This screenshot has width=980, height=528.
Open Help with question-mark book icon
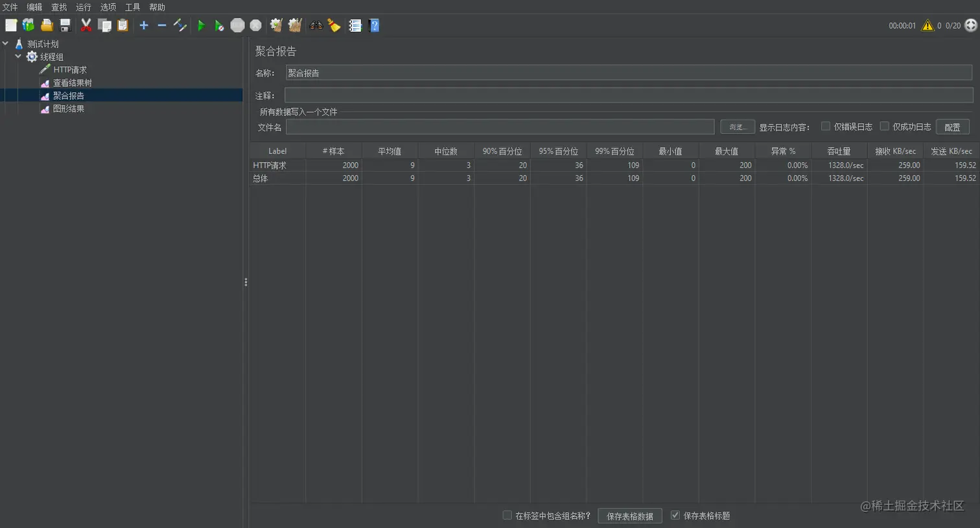pos(374,25)
